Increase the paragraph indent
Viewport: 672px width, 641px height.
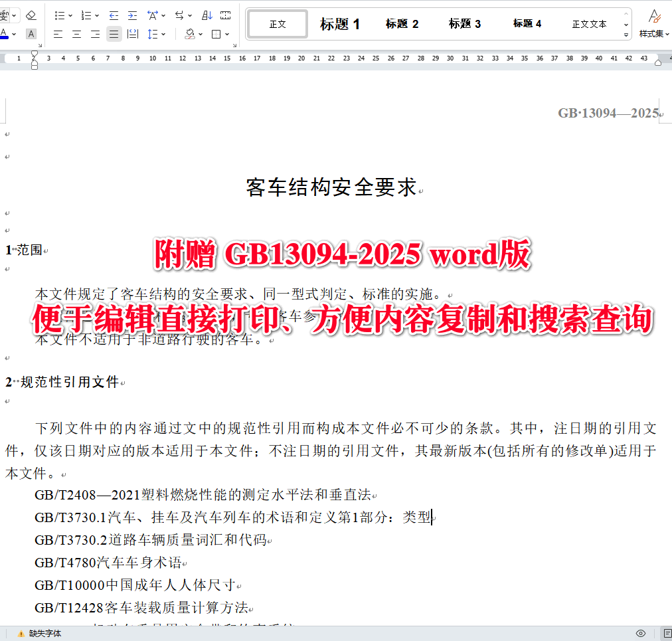point(133,15)
